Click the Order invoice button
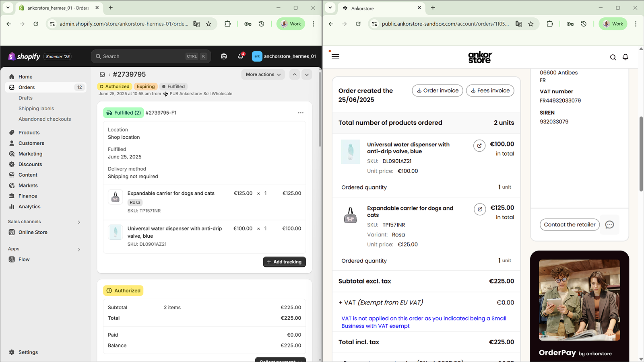Image resolution: width=644 pixels, height=362 pixels. coord(437,90)
